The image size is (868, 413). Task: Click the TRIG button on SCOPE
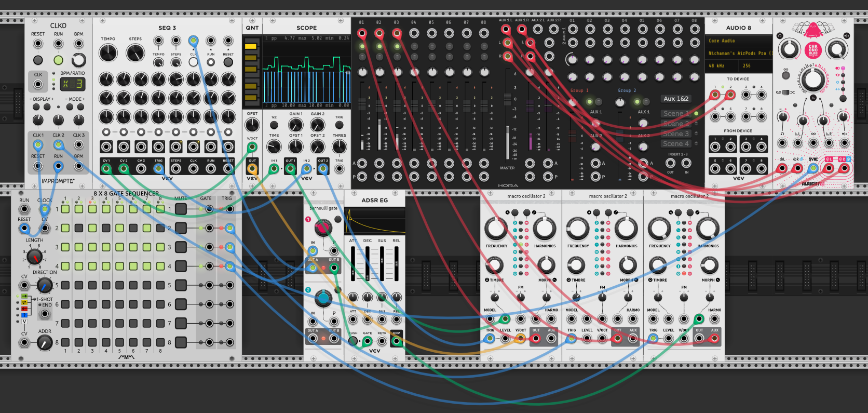click(339, 125)
